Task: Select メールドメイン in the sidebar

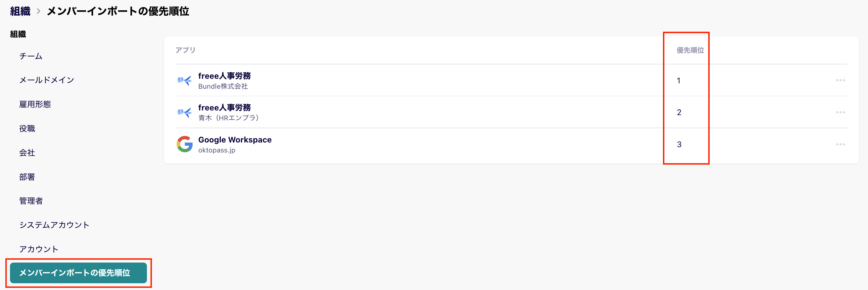Action: (x=47, y=80)
